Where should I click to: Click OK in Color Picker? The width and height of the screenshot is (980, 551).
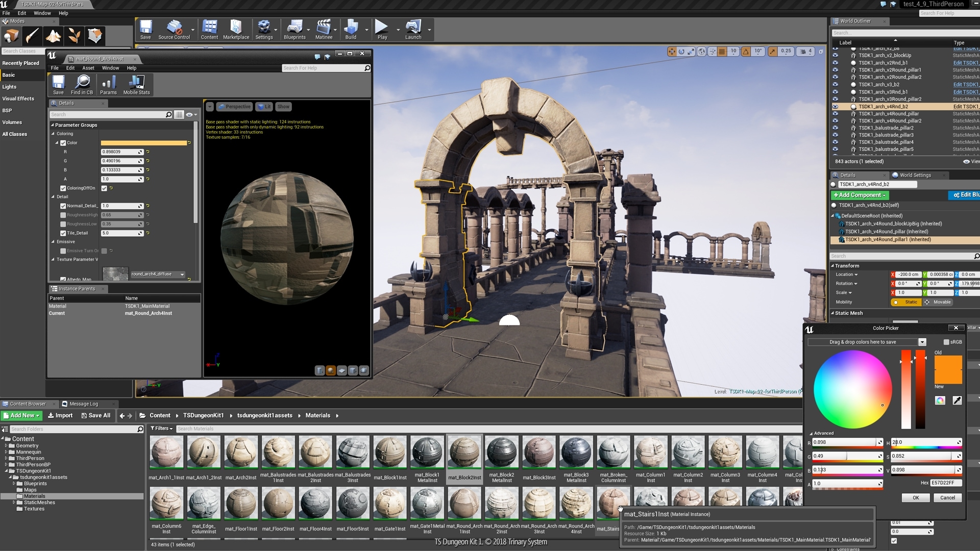point(916,498)
